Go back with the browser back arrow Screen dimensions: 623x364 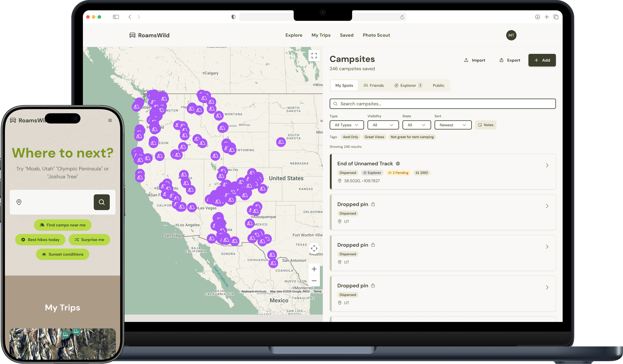click(x=130, y=17)
